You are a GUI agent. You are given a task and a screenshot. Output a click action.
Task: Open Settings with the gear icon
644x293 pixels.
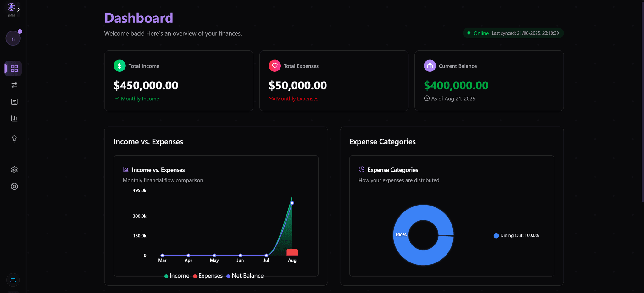point(14,170)
